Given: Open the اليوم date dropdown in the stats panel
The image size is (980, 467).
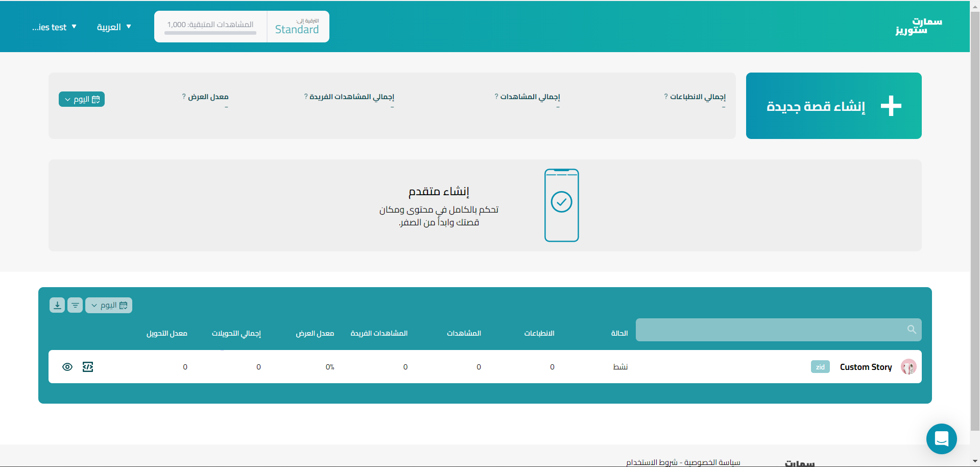Looking at the screenshot, I should (82, 99).
